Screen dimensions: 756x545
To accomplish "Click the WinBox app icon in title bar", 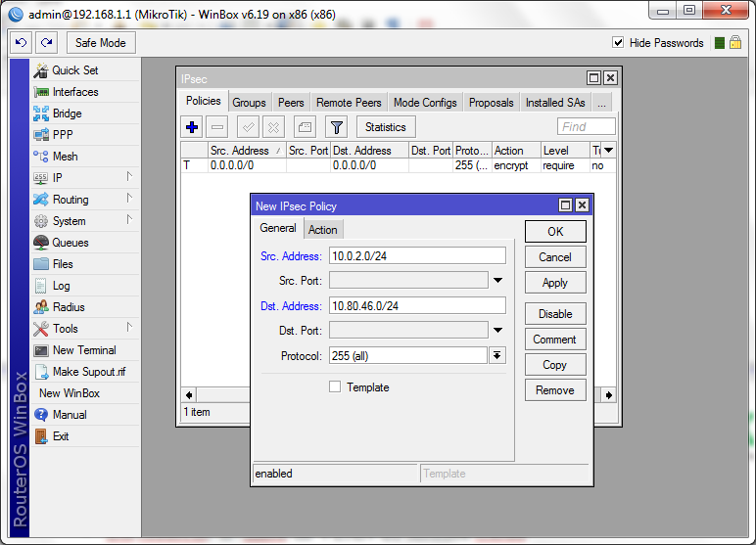I will (x=16, y=15).
